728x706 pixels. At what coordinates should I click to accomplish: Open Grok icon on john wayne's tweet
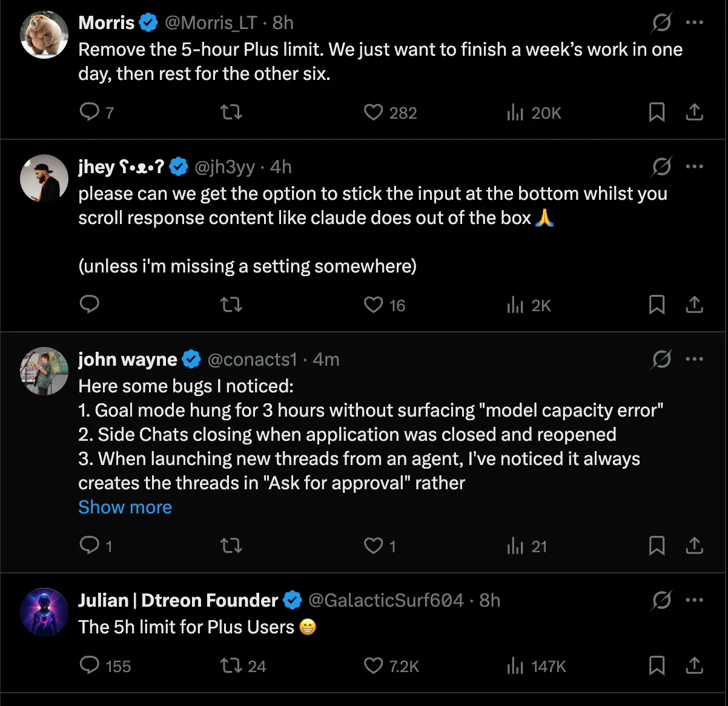661,360
